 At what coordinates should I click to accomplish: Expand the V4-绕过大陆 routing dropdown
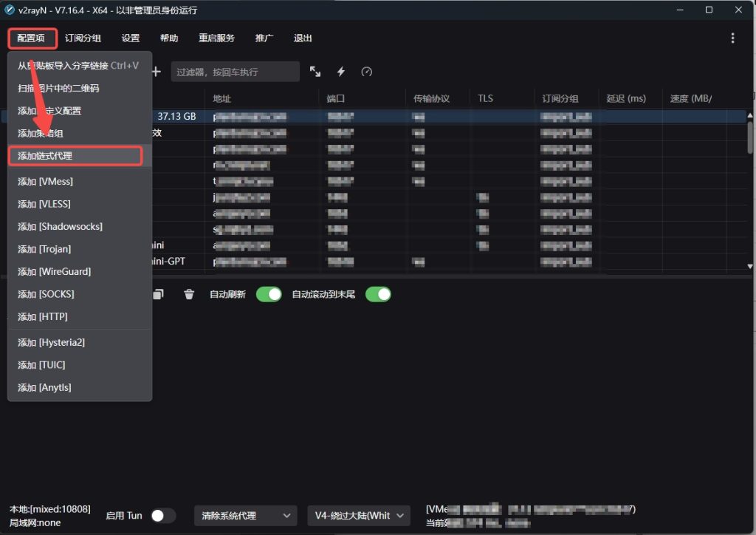pyautogui.click(x=359, y=516)
